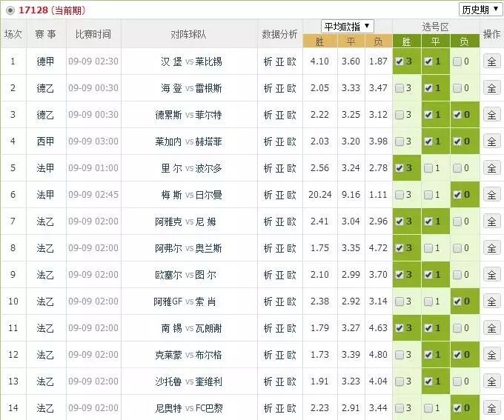The image size is (504, 420).
Task: Uncheck the 平 (1) box for match 13 沙托鲁
Action: 428,381
